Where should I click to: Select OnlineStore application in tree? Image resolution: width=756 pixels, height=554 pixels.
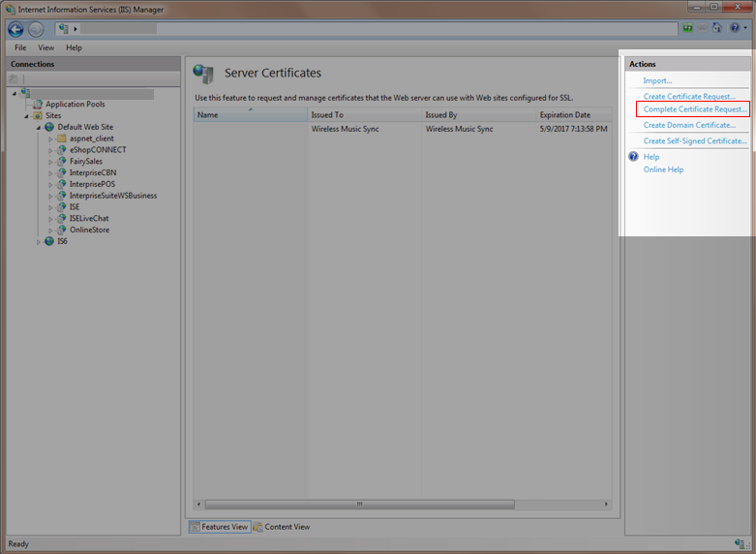89,230
